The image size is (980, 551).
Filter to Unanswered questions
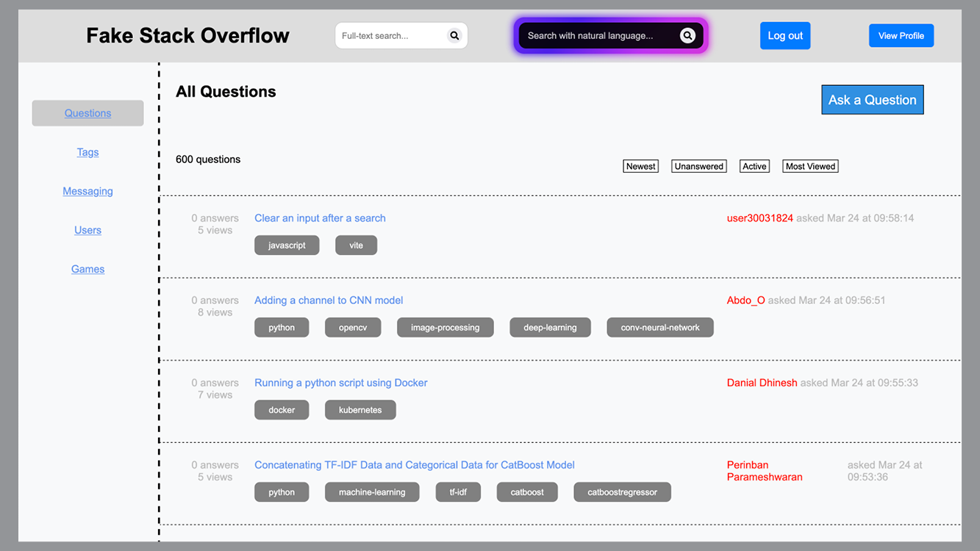tap(698, 166)
